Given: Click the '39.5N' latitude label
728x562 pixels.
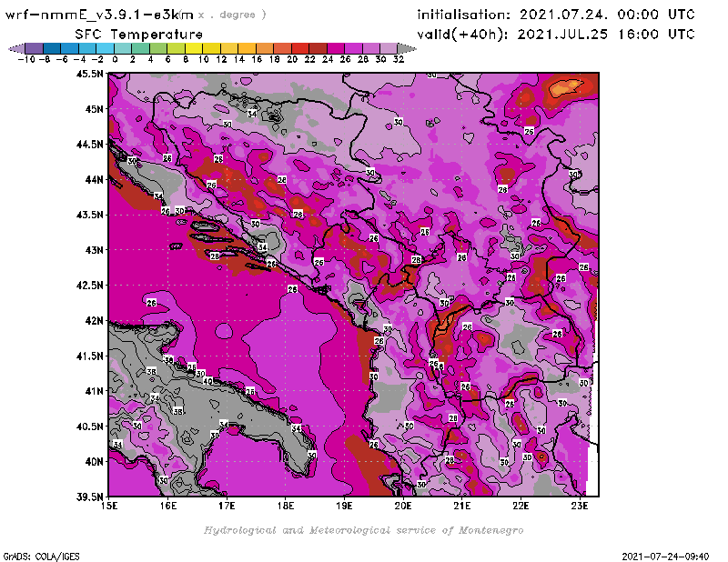Looking at the screenshot, I should (90, 497).
